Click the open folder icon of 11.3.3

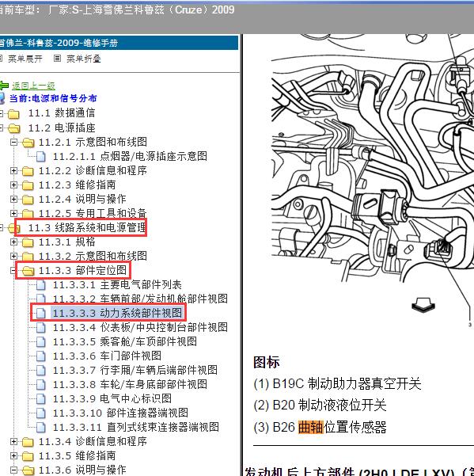tap(28, 271)
